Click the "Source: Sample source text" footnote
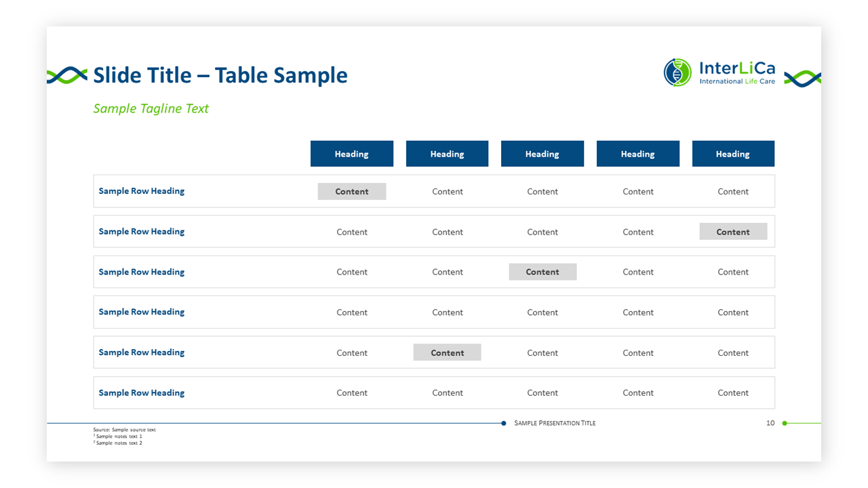868x488 pixels. point(125,430)
